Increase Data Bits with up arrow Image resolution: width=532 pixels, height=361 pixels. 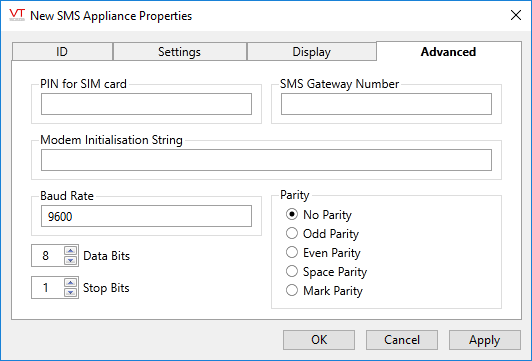pyautogui.click(x=70, y=251)
